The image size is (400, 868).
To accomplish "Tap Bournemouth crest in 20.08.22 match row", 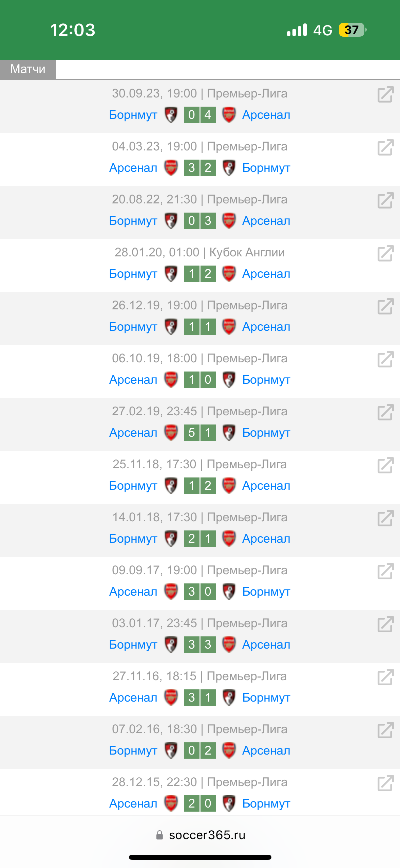I will [171, 221].
